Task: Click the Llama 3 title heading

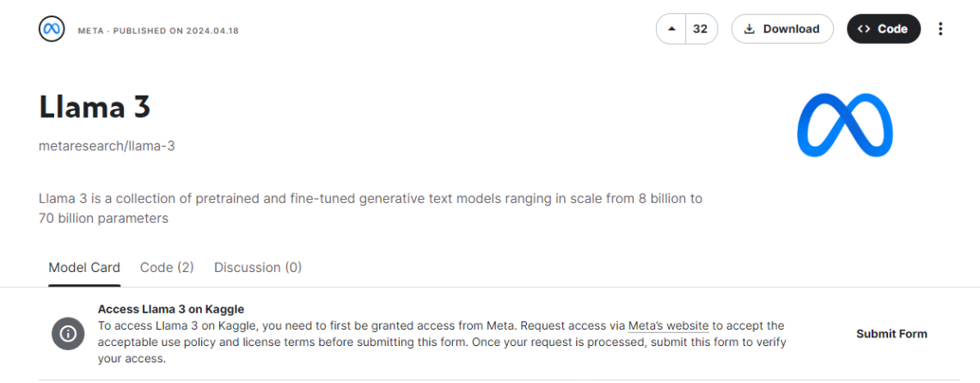Action: coord(95,108)
